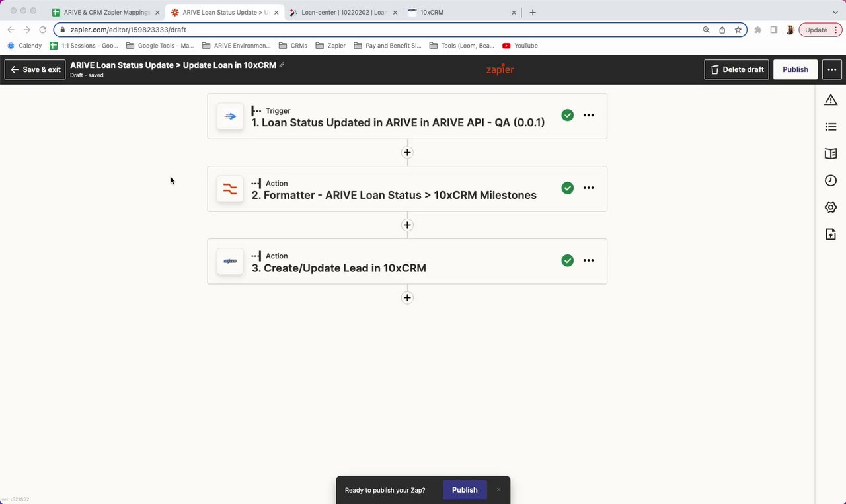846x504 pixels.
Task: Click the Formatter app icon in step 2
Action: [x=230, y=189]
